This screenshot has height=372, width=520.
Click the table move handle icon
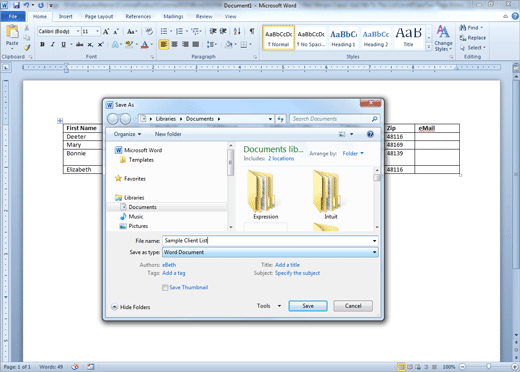[x=60, y=121]
